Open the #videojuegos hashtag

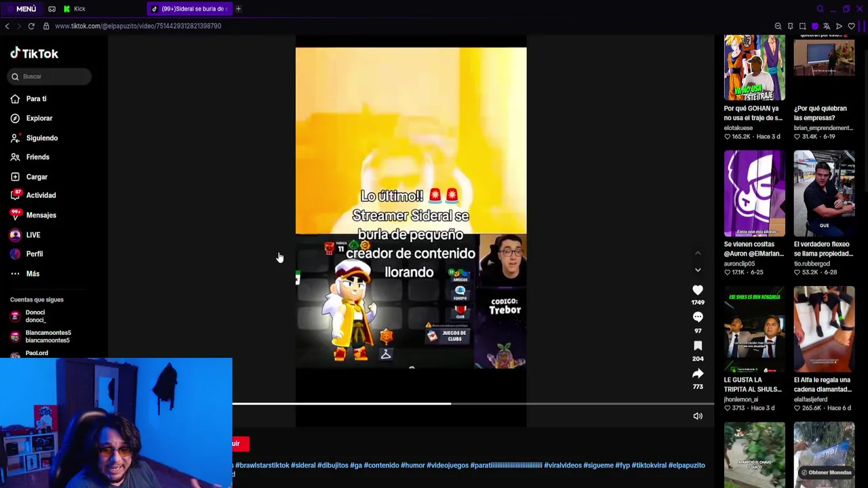tap(447, 466)
